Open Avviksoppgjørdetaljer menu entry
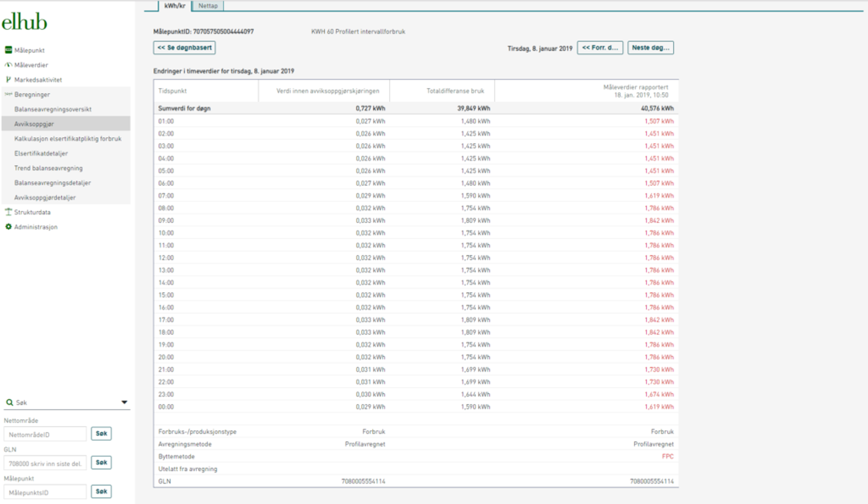The image size is (868, 504). pos(45,198)
